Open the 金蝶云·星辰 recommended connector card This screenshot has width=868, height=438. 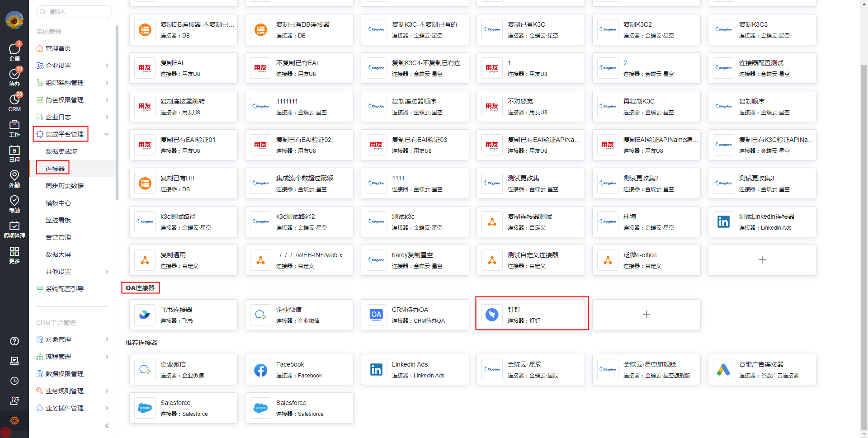tap(531, 369)
